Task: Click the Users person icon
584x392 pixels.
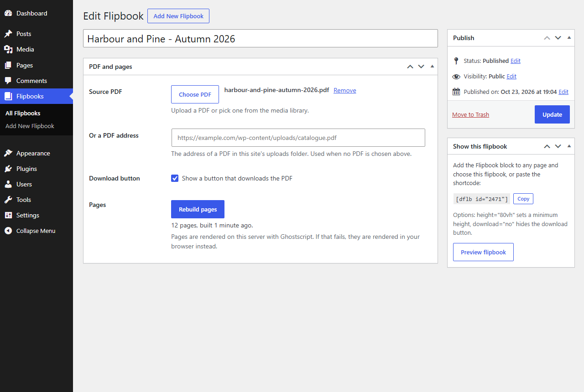Action: click(8, 184)
